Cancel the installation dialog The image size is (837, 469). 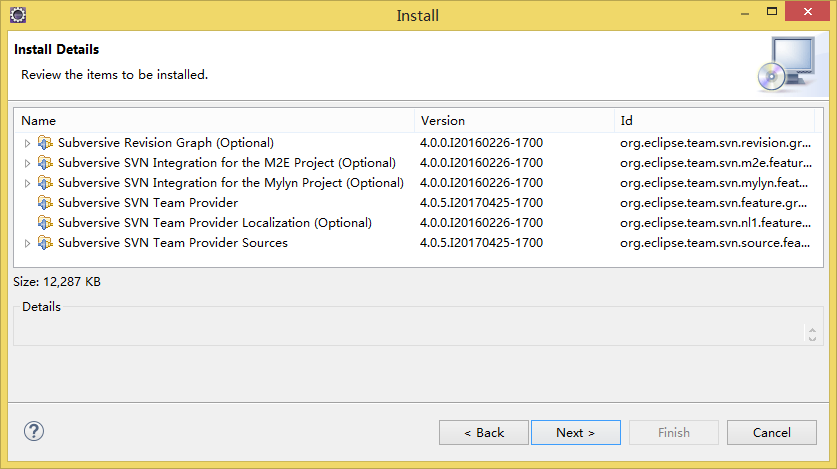click(x=772, y=432)
